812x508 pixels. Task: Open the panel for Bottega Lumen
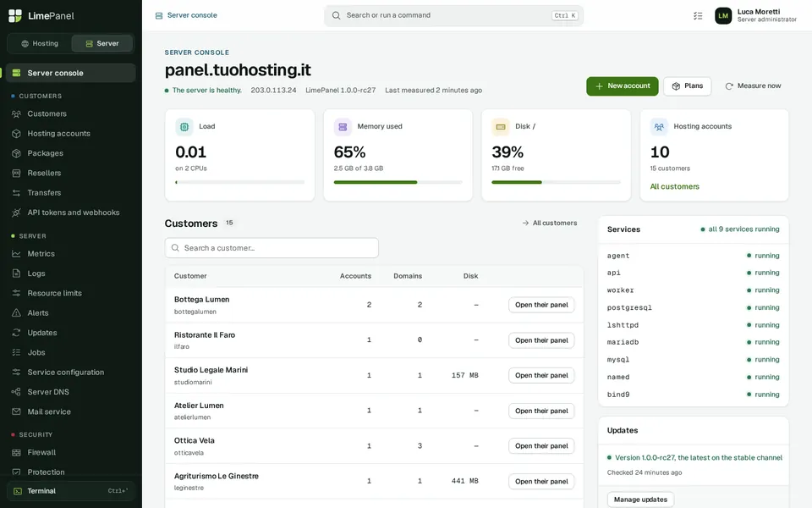[541, 305]
